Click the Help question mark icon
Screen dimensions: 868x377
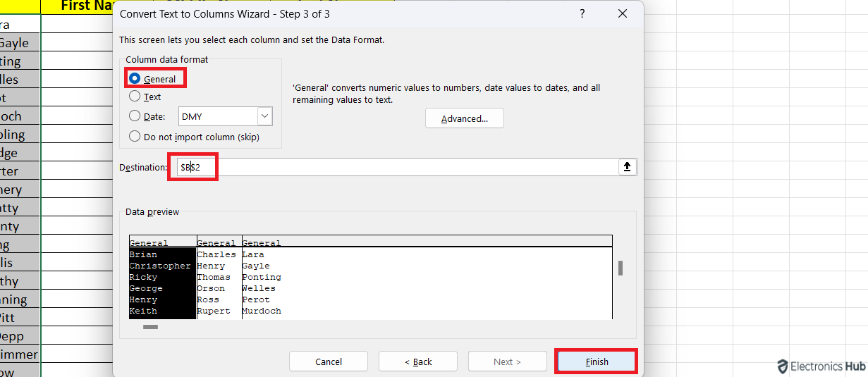(x=582, y=13)
